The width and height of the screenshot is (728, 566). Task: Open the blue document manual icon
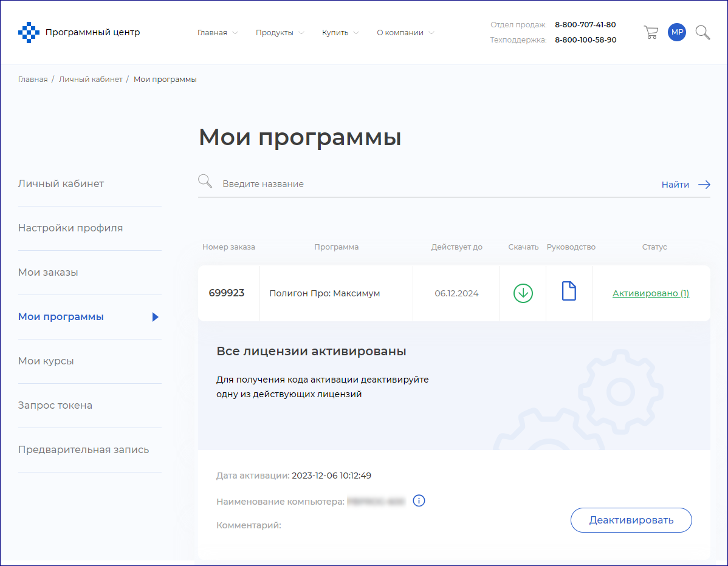coord(569,292)
